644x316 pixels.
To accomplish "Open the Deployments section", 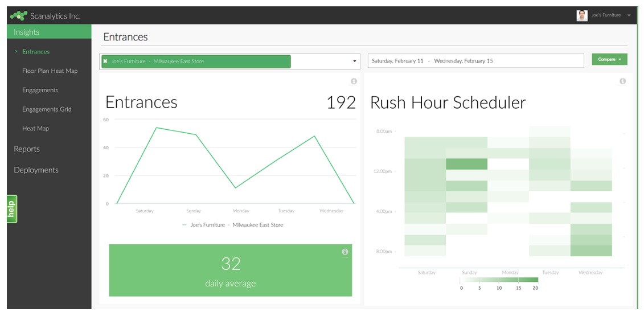I will [36, 170].
